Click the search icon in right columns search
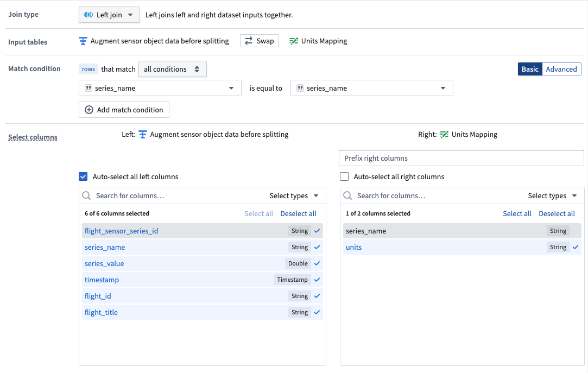The image size is (588, 373). pos(347,195)
